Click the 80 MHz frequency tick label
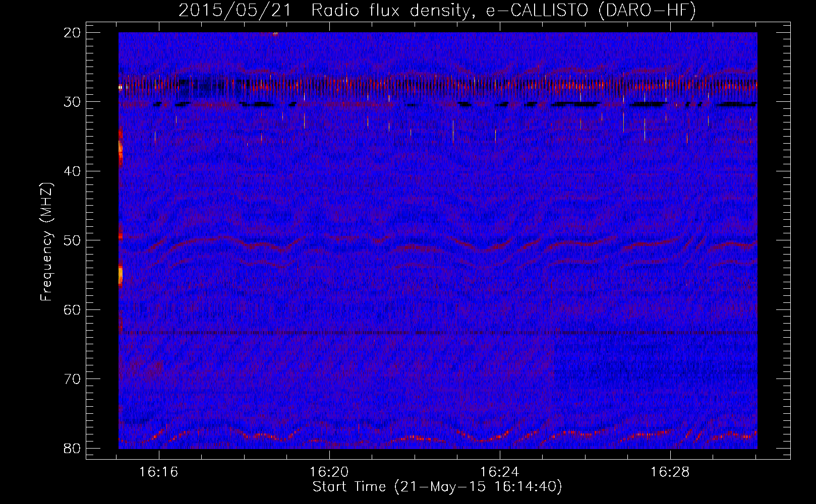This screenshot has height=504, width=816. coord(73,449)
